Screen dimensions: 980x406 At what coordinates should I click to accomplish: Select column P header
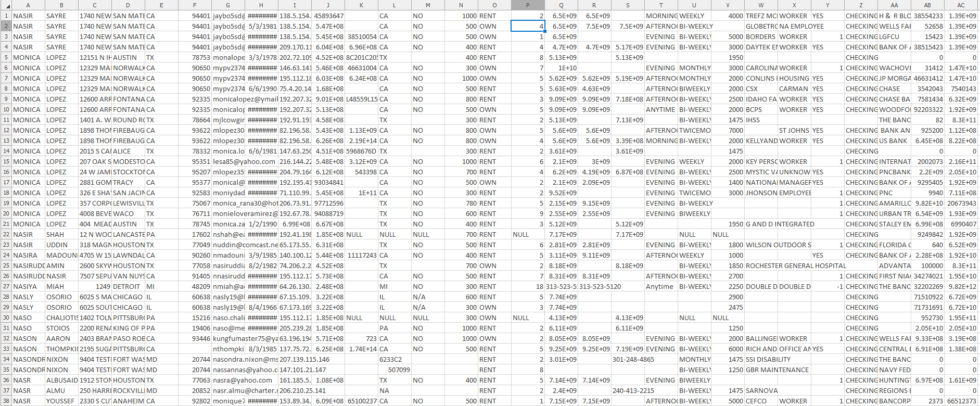(527, 5)
